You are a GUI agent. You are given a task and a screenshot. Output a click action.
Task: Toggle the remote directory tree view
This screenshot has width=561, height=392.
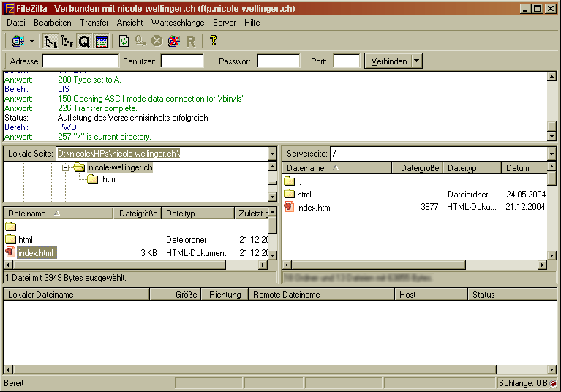click(67, 41)
